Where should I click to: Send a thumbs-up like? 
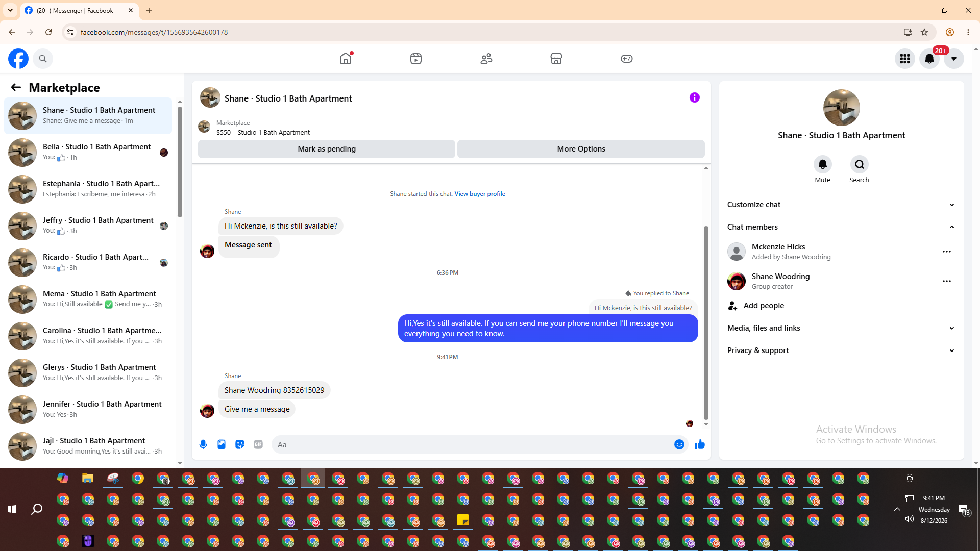700,444
